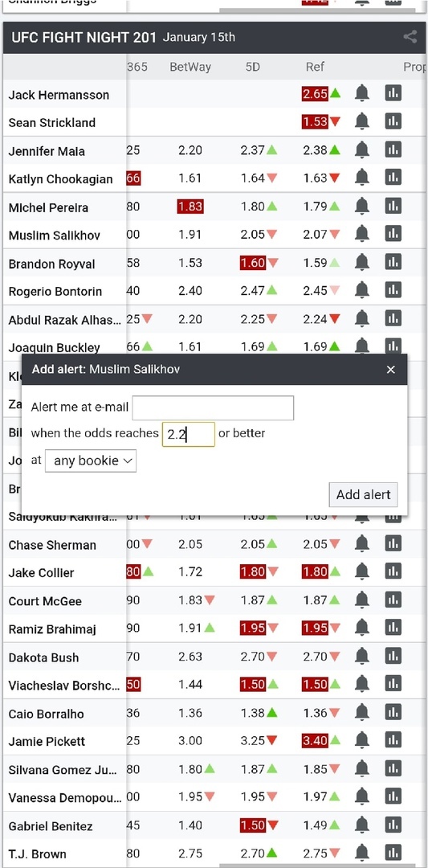Image resolution: width=428 pixels, height=868 pixels.
Task: Click alert bell for Jack Hermansson
Action: 362,93
